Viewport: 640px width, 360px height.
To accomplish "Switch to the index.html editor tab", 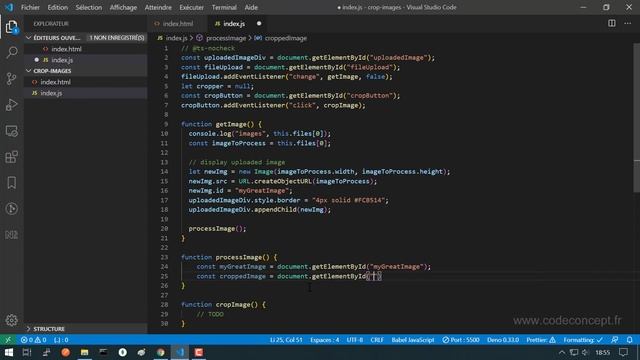I will coord(178,24).
